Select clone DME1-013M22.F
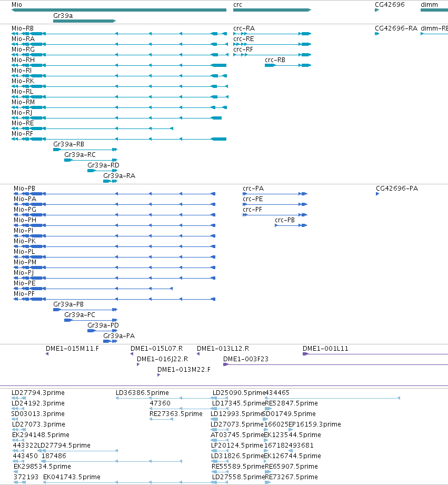 [184, 370]
